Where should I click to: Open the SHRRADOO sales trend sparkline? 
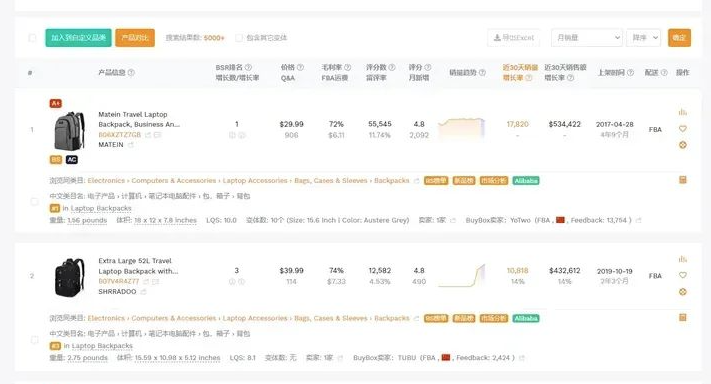point(462,276)
